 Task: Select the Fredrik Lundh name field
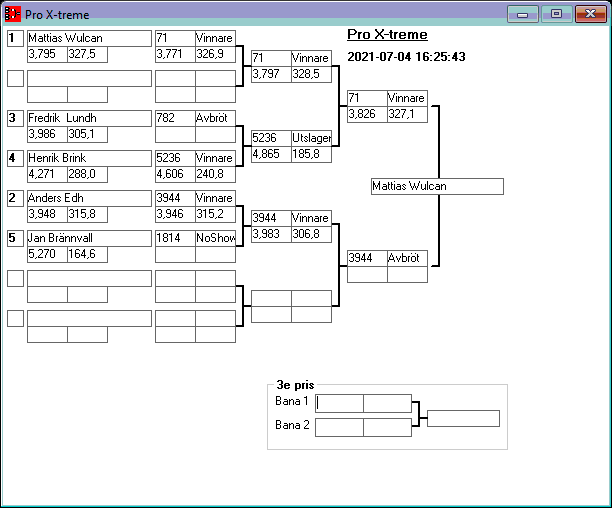(89, 118)
